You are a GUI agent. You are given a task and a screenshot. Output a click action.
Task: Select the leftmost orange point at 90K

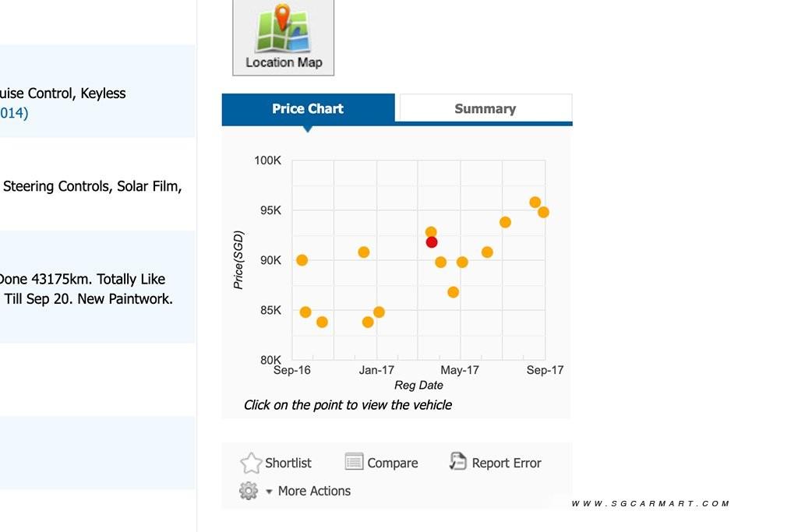[302, 260]
